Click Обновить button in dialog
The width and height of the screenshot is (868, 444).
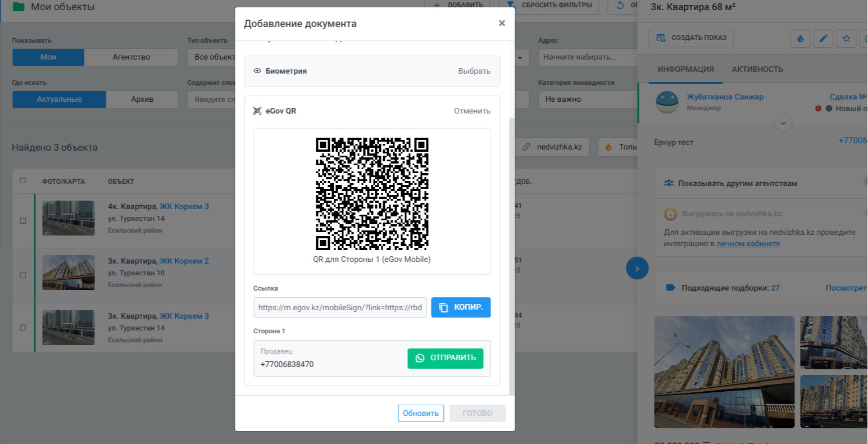pos(421,413)
